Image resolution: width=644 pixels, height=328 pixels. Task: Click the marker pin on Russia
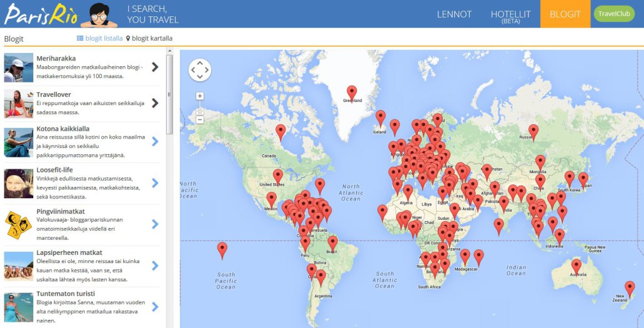click(533, 131)
